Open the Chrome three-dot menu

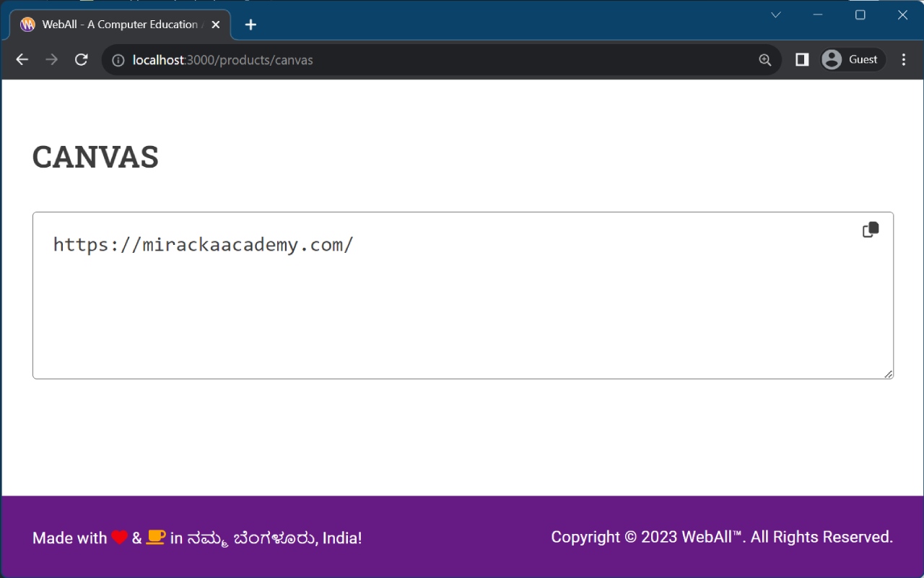(904, 60)
